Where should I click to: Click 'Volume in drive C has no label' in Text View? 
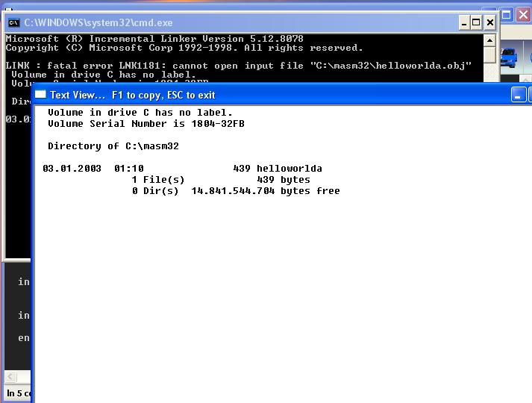[140, 113]
